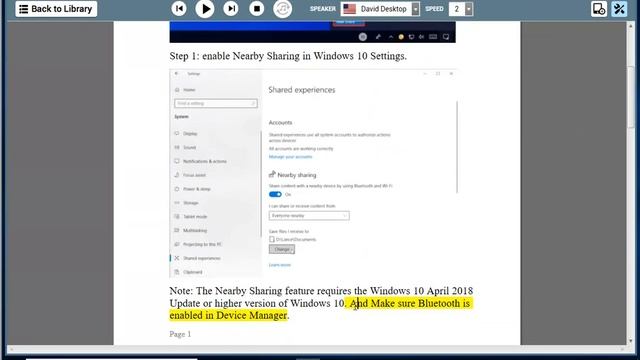Select 'Tablet mode' in the Settings image sidebar
The height and width of the screenshot is (360, 640).
195,217
